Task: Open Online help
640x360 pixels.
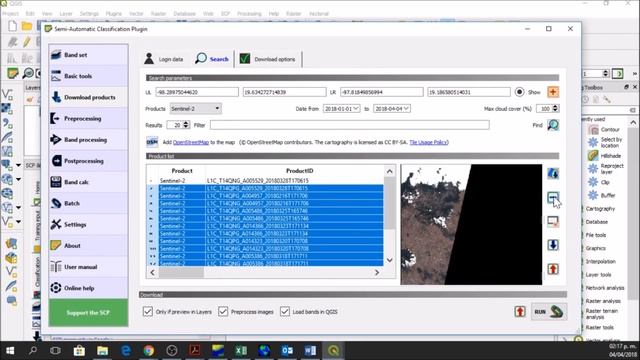Action: [88, 288]
